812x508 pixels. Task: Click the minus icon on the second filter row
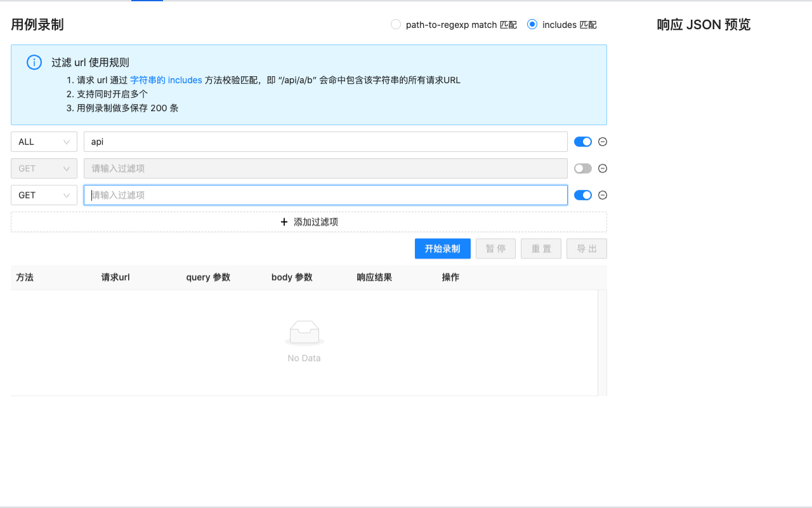pos(602,168)
